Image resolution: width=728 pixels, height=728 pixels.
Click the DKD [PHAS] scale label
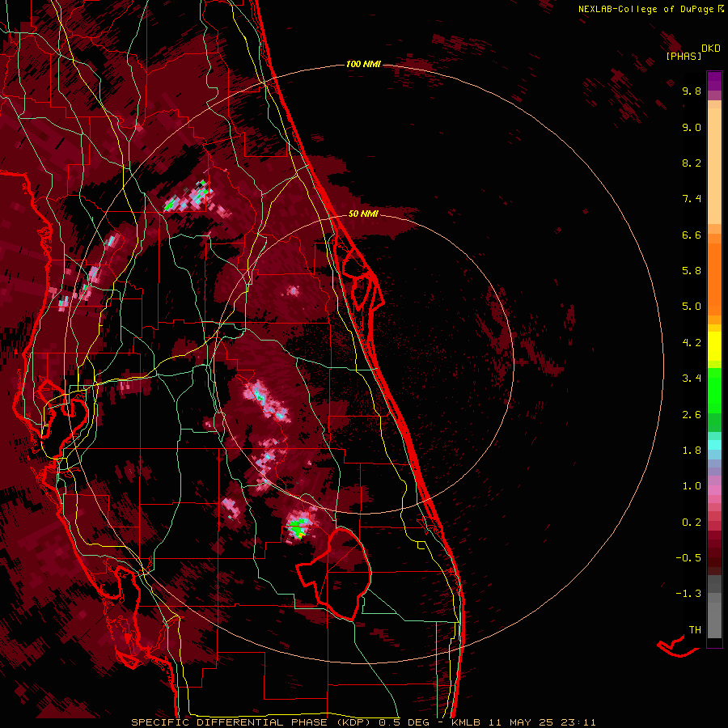(692, 53)
